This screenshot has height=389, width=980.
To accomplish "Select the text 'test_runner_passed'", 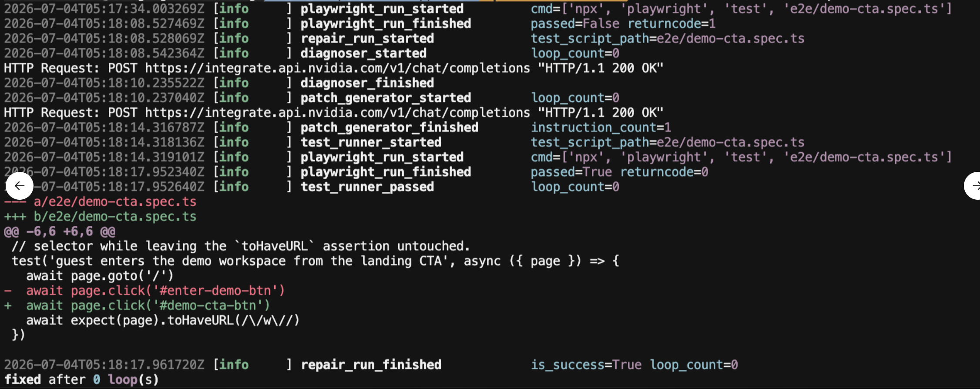I will 367,187.
